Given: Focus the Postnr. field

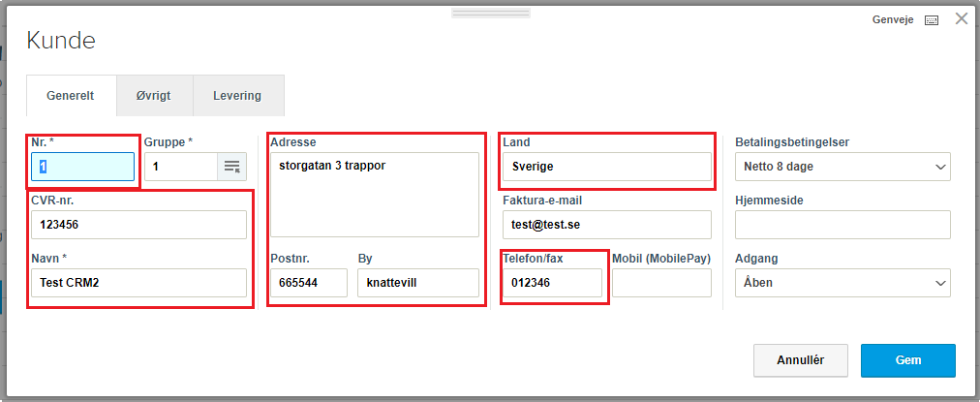Looking at the screenshot, I should pos(308,283).
